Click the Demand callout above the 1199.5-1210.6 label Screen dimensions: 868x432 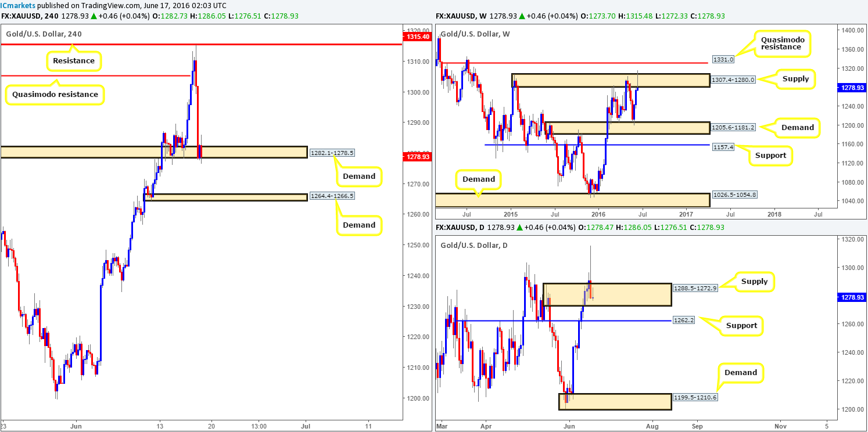click(741, 373)
